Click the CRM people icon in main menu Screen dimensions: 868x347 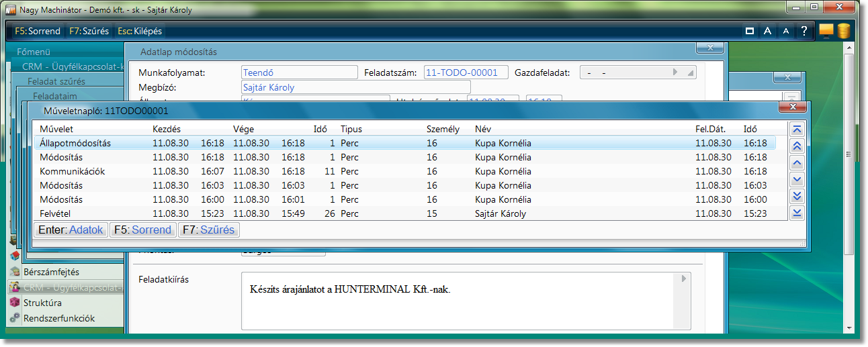[x=14, y=288]
